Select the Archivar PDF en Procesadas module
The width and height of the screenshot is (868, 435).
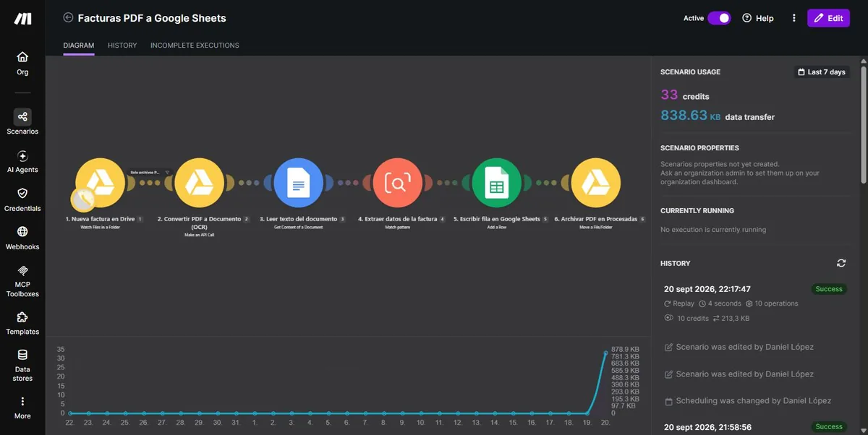coord(596,184)
